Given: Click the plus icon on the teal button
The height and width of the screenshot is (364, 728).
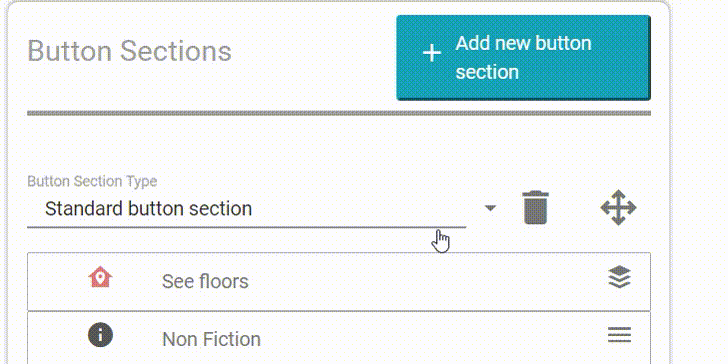Looking at the screenshot, I should tap(432, 53).
